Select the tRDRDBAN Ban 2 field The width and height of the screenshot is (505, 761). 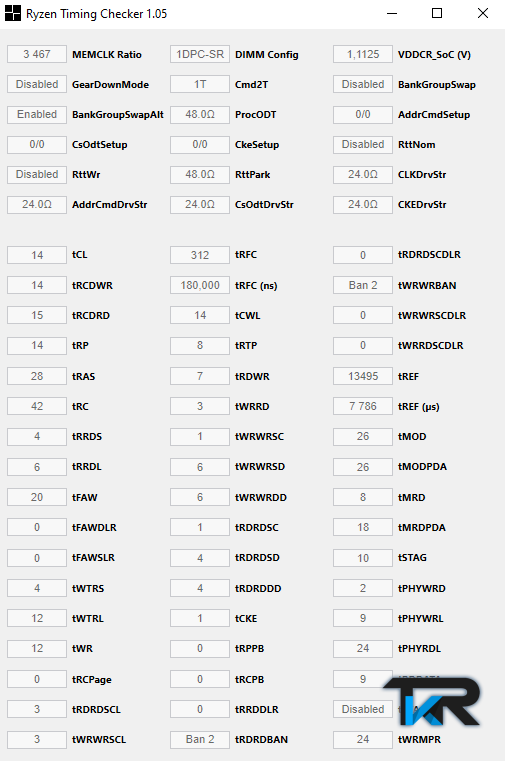pos(200,739)
